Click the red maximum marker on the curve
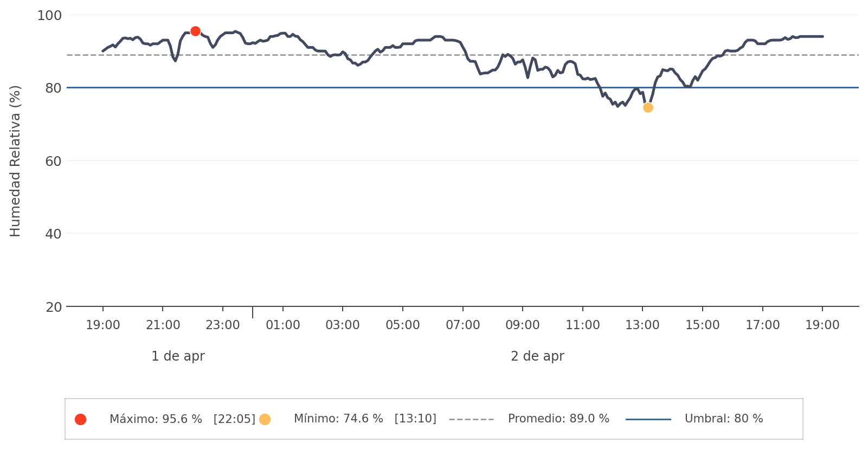This screenshot has height=449, width=868. 195,31
